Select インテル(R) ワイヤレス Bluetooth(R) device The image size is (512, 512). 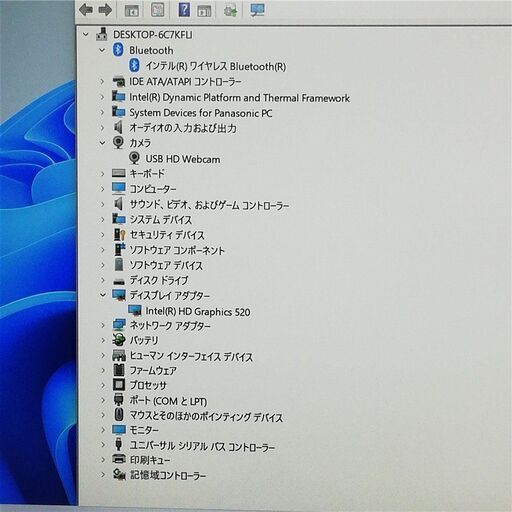pyautogui.click(x=215, y=66)
